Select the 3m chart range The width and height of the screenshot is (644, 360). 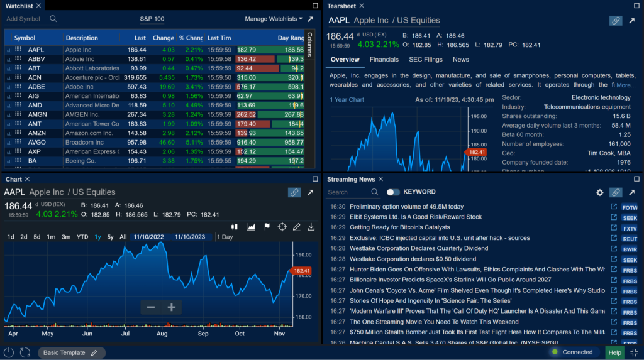[x=65, y=237]
